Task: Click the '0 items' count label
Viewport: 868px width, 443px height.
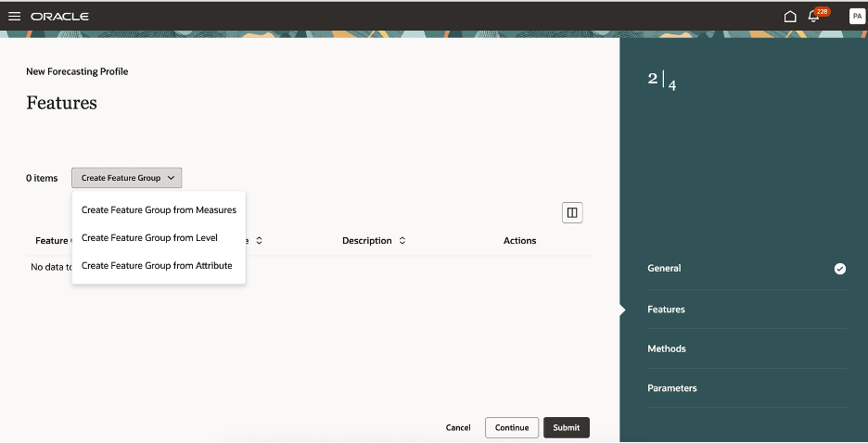Action: (42, 178)
